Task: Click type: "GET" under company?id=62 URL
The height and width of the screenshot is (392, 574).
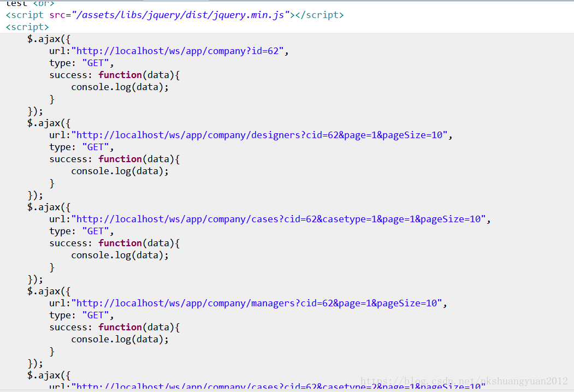Action: (x=81, y=63)
